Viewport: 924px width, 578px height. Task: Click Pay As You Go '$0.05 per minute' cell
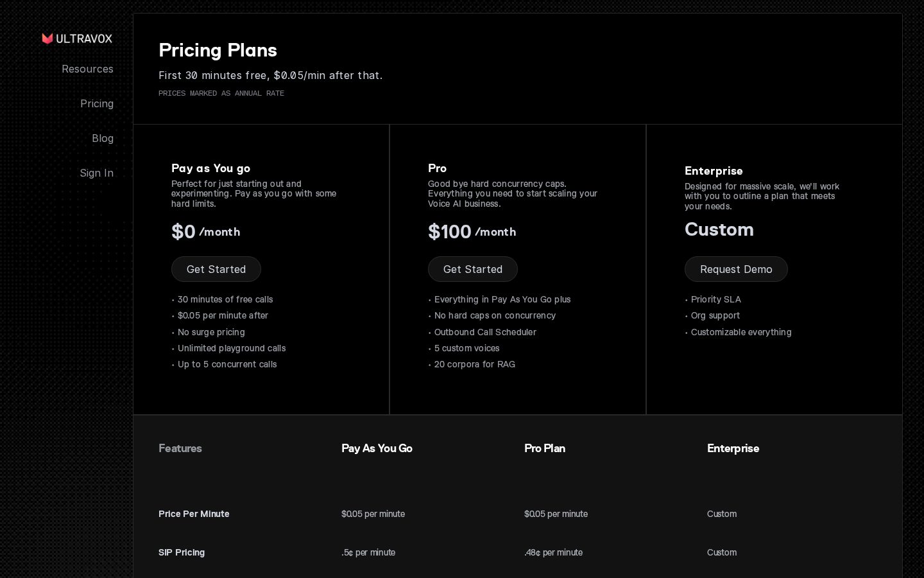pyautogui.click(x=373, y=514)
